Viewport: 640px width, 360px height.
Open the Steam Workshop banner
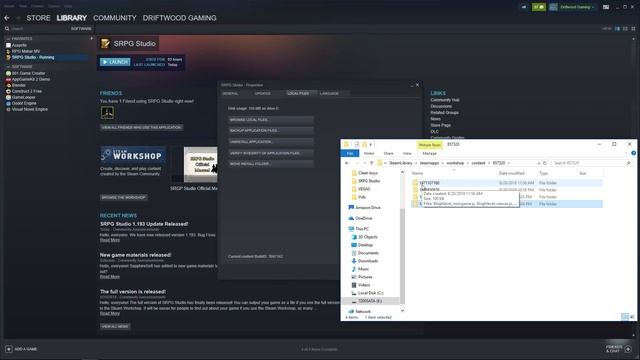133,155
